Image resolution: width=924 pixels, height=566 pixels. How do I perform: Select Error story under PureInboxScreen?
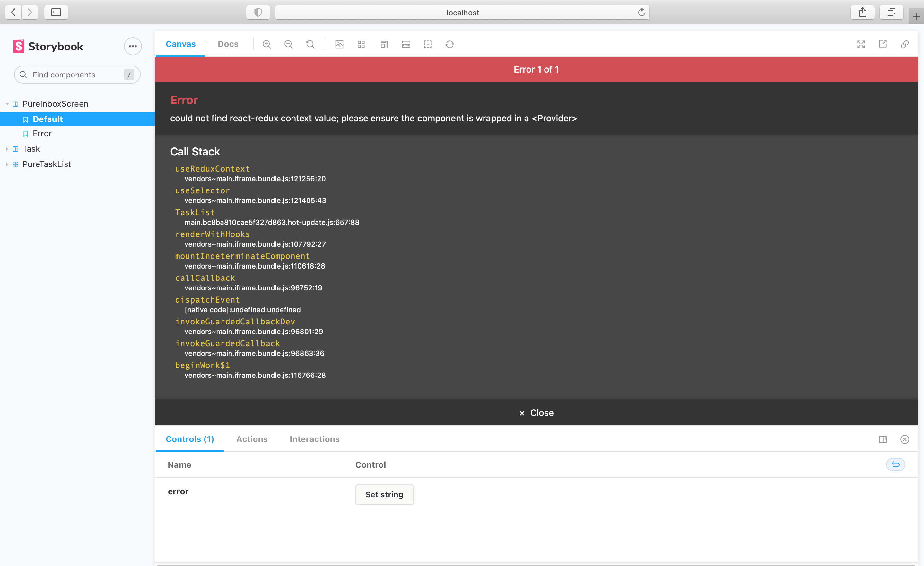click(42, 133)
